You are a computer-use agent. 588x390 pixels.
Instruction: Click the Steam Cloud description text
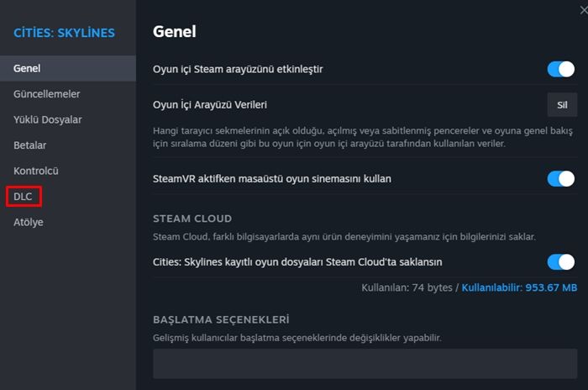[x=344, y=237]
